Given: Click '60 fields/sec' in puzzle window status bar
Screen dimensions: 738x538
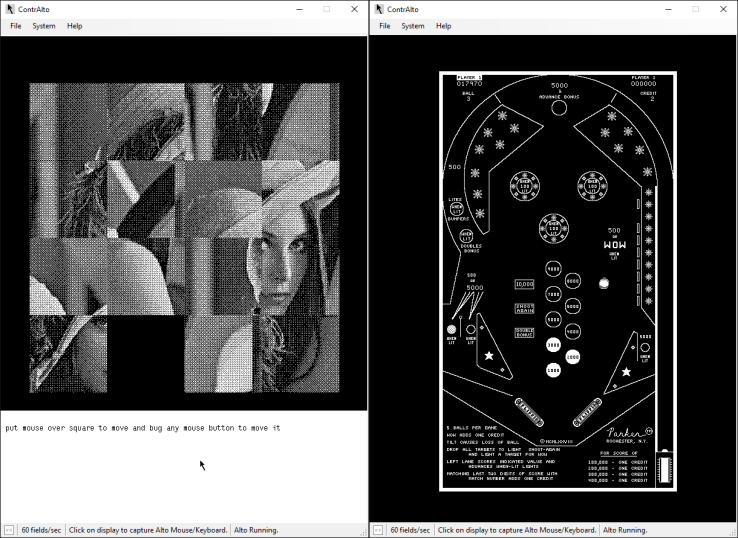Looking at the screenshot, I should coord(41,530).
